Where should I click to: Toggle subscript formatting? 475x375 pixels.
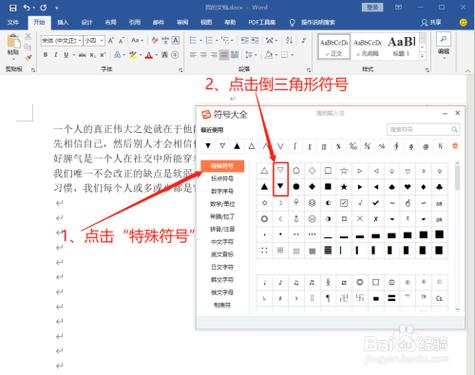pyautogui.click(x=92, y=55)
